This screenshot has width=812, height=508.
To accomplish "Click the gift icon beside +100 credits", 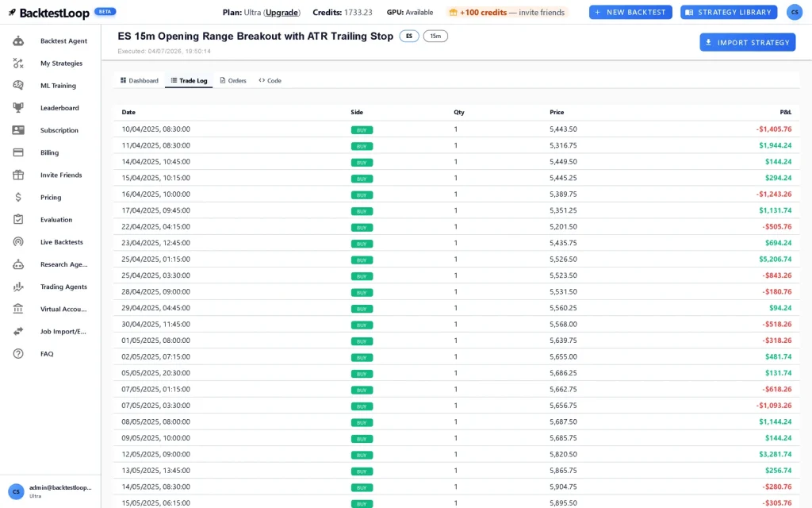I will coord(453,13).
